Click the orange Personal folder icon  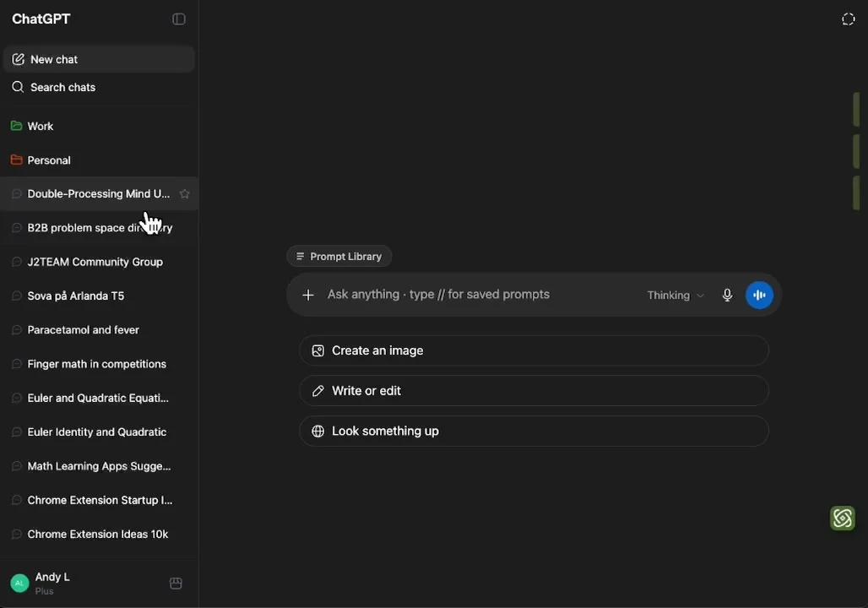pos(16,160)
